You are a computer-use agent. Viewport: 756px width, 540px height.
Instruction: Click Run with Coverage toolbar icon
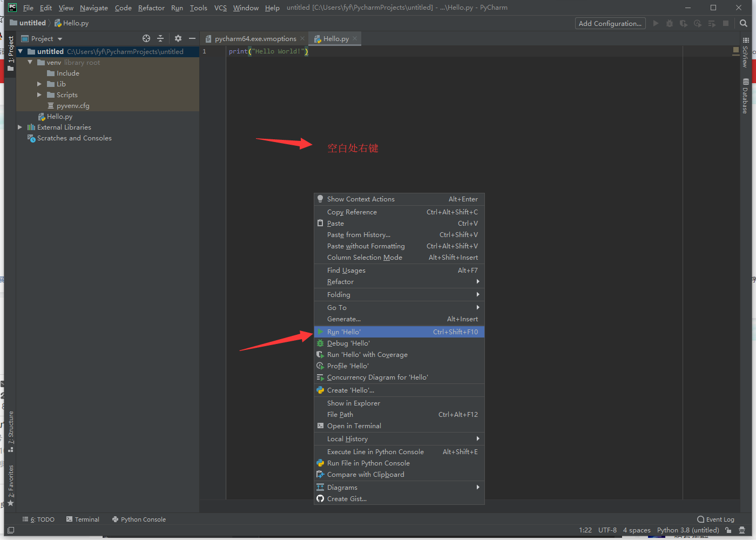[684, 23]
